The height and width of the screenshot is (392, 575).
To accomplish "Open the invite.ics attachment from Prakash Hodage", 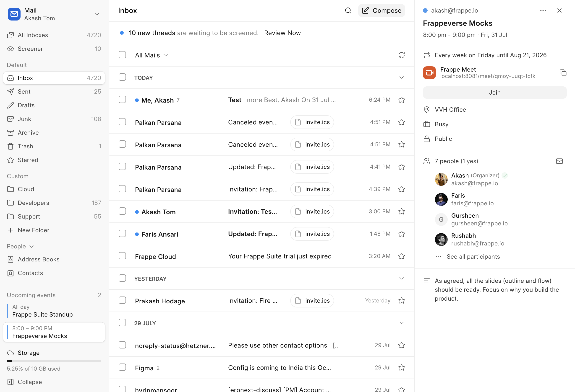I will pyautogui.click(x=312, y=301).
